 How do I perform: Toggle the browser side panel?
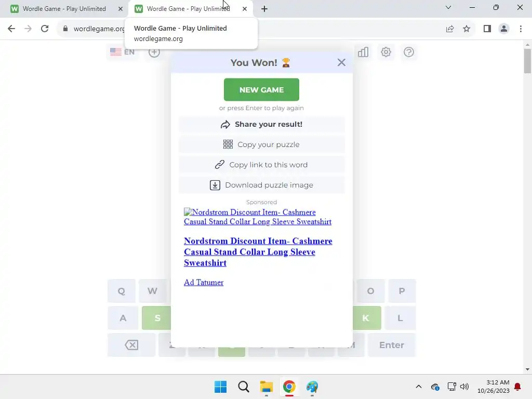pos(487,29)
